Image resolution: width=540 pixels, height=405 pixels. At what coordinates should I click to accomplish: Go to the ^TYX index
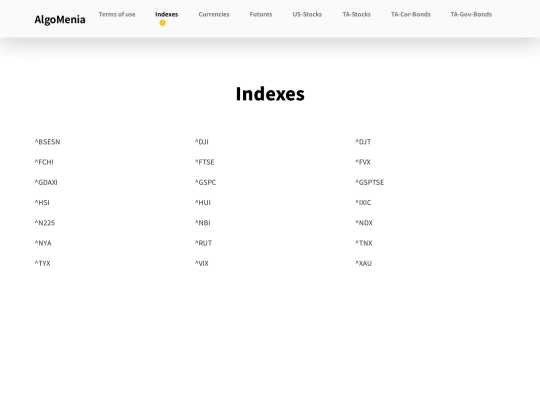(42, 264)
